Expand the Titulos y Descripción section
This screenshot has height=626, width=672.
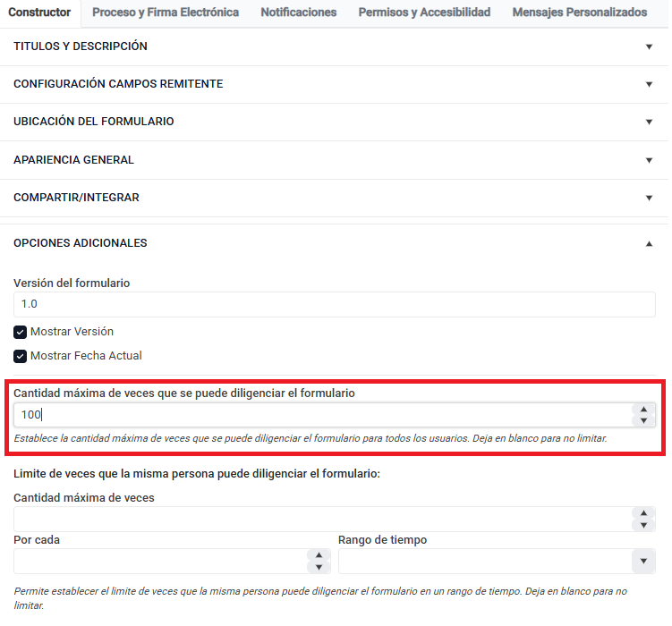649,47
